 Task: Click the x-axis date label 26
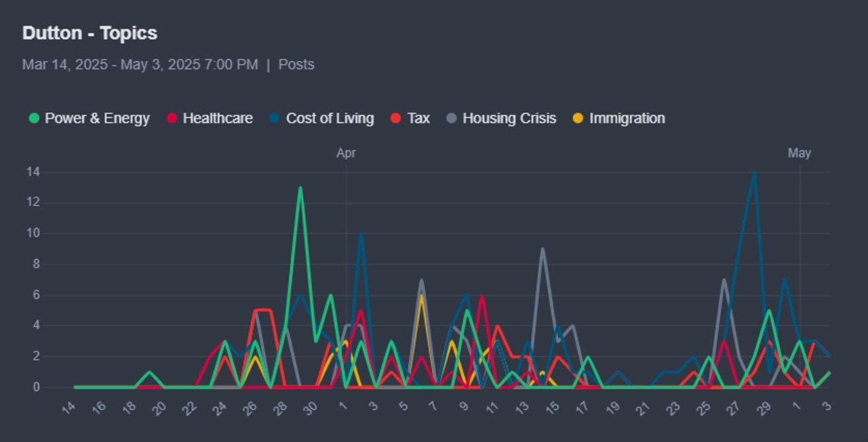tap(250, 407)
